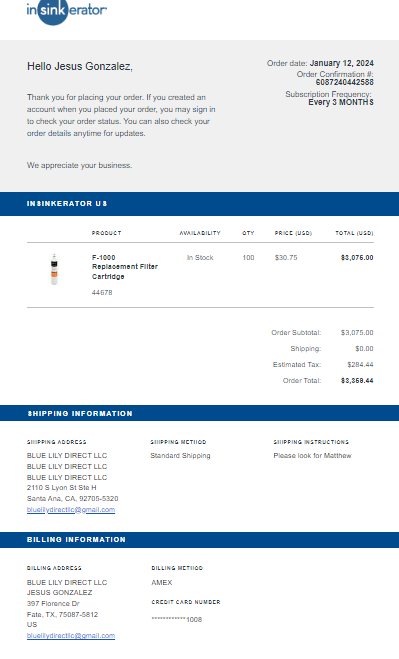Click the Hello Jesus Gonzalez greeting

coord(80,66)
